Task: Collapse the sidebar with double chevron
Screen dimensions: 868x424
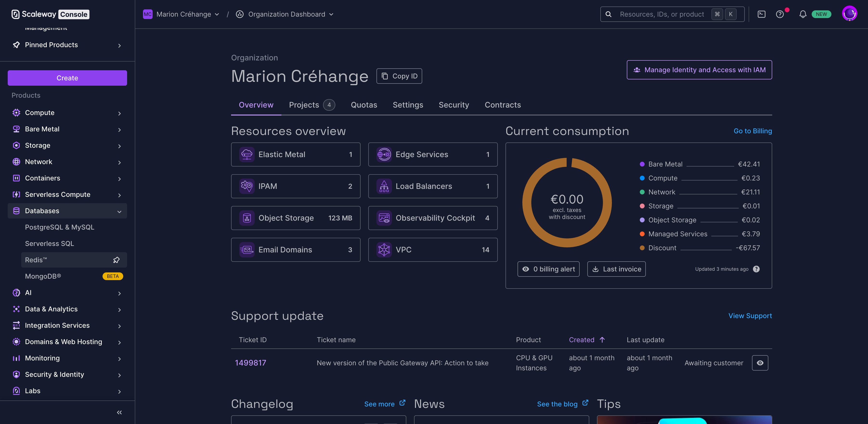Action: [x=119, y=412]
